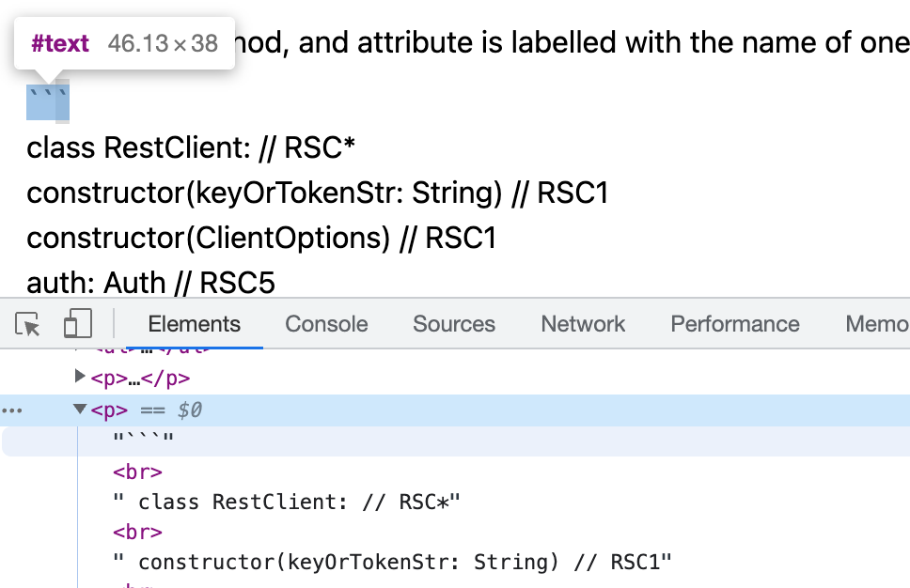Image resolution: width=910 pixels, height=588 pixels.
Task: Click the page line "auth: Auth // RSC5"
Action: pyautogui.click(x=151, y=283)
